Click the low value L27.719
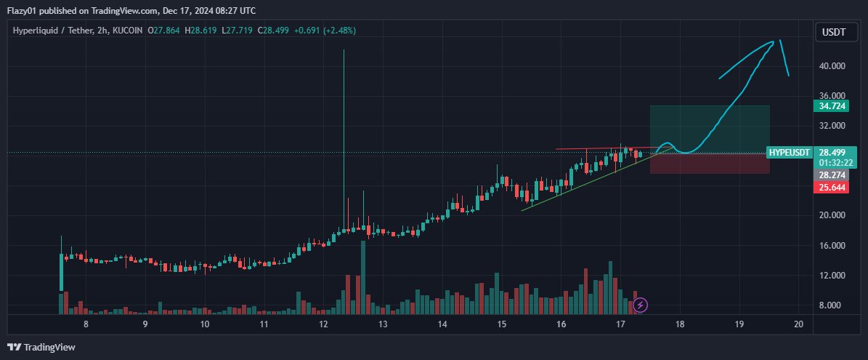The image size is (868, 360). point(238,31)
